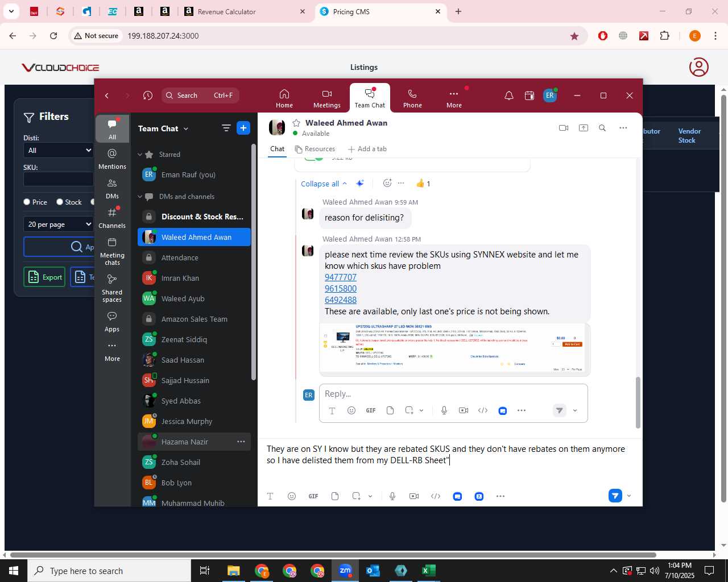Add an emoji reaction to thread
Image resolution: width=728 pixels, height=582 pixels.
click(x=387, y=183)
